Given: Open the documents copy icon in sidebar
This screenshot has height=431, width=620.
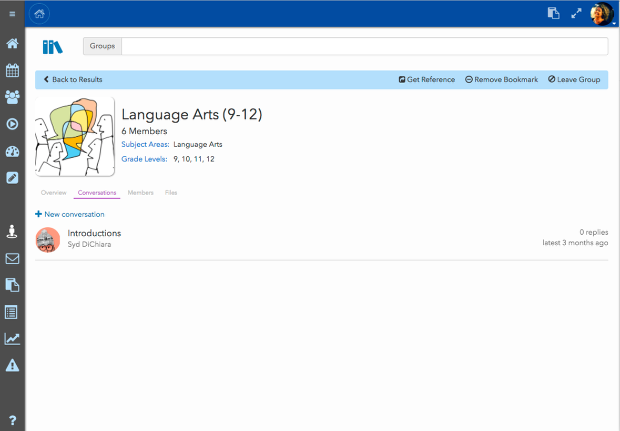Looking at the screenshot, I should 12,285.
